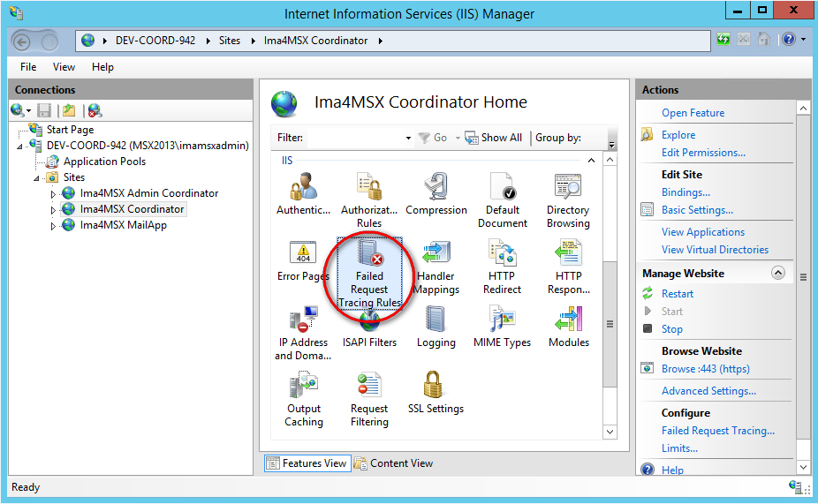Click Browse :443 (https) link

(705, 368)
